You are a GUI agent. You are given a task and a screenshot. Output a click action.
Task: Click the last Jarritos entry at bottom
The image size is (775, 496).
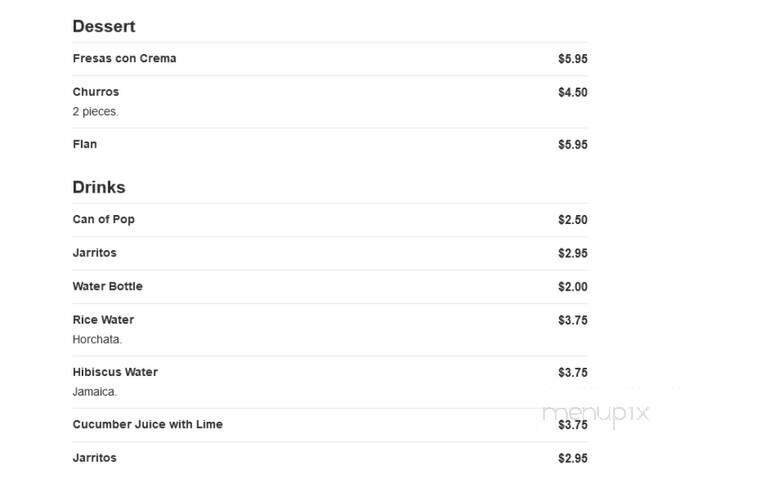click(x=94, y=458)
